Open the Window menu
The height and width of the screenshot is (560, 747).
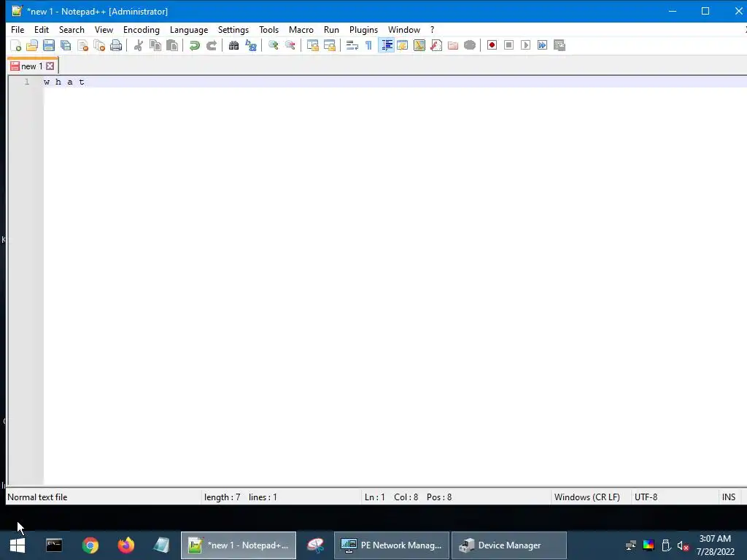[x=404, y=29]
